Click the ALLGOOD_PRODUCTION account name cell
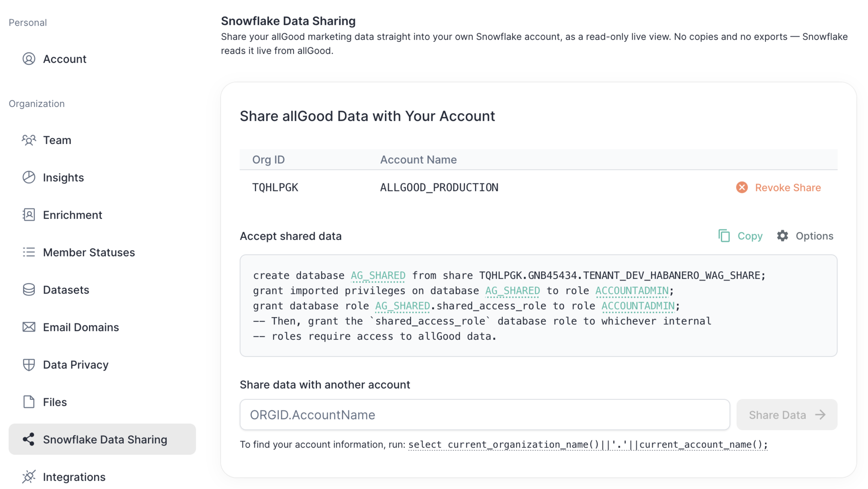Screen dimensions: 868x489 pyautogui.click(x=439, y=187)
